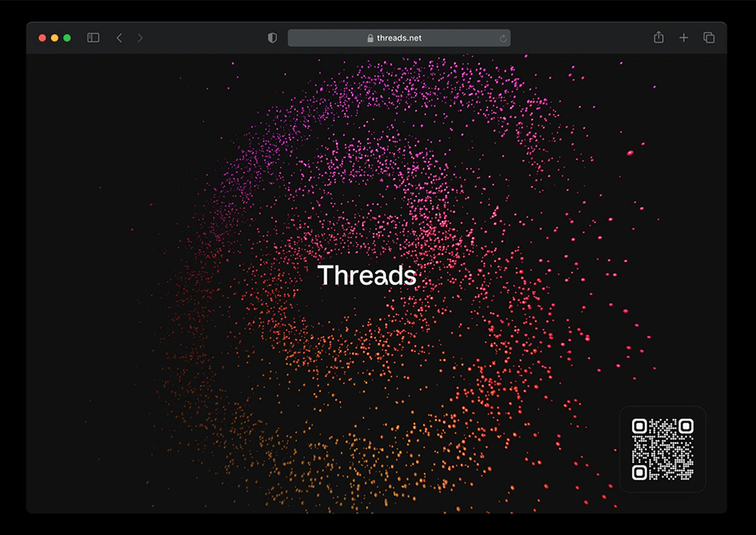756x535 pixels.
Task: Show the tab overview
Action: [x=709, y=38]
